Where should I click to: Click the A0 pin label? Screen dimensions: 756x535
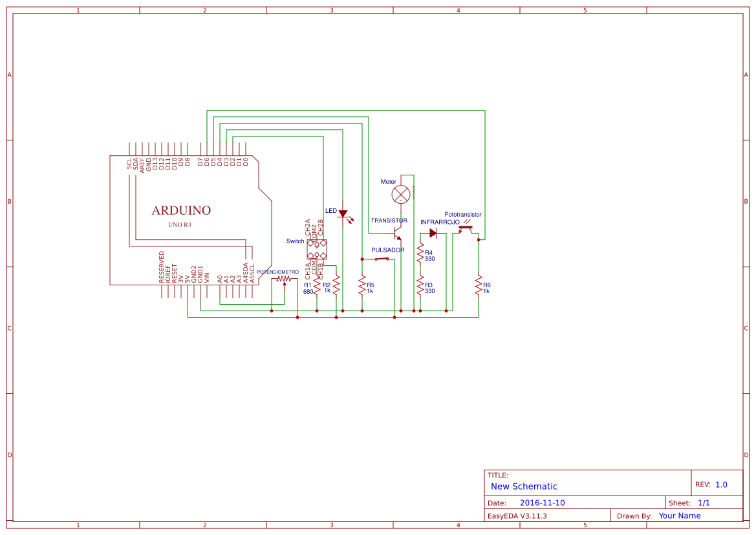click(x=220, y=279)
